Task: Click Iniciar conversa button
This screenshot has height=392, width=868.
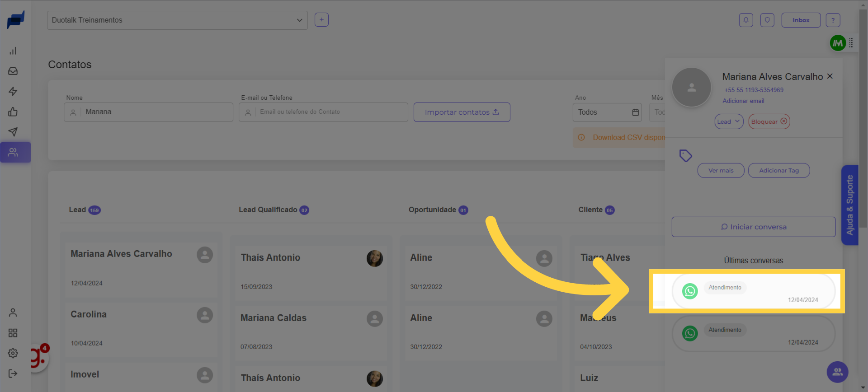Action: pos(753,227)
